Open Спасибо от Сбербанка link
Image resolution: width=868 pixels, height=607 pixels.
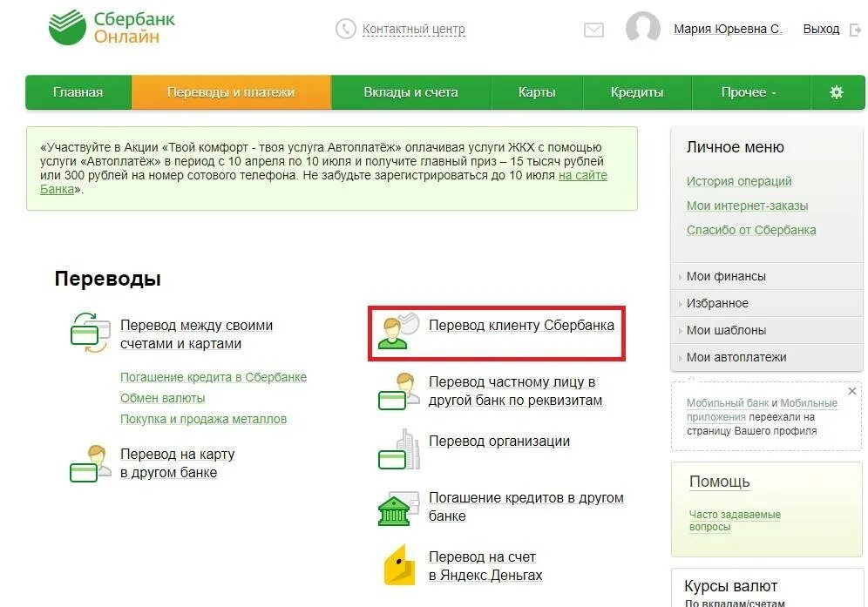click(751, 230)
